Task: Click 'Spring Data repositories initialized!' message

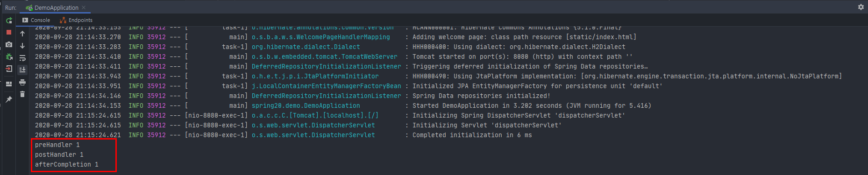Action: (481, 96)
